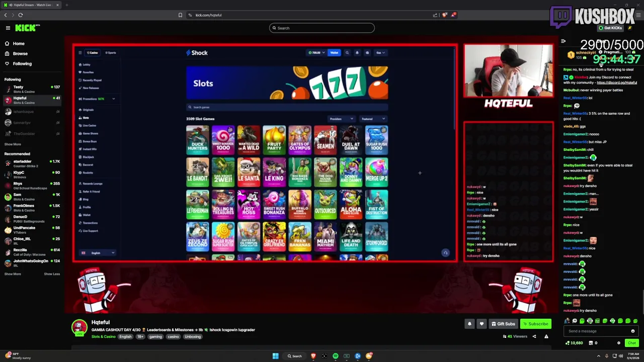Click the Brave Shields icon
Viewport: 644px width, 362px height.
[444, 15]
